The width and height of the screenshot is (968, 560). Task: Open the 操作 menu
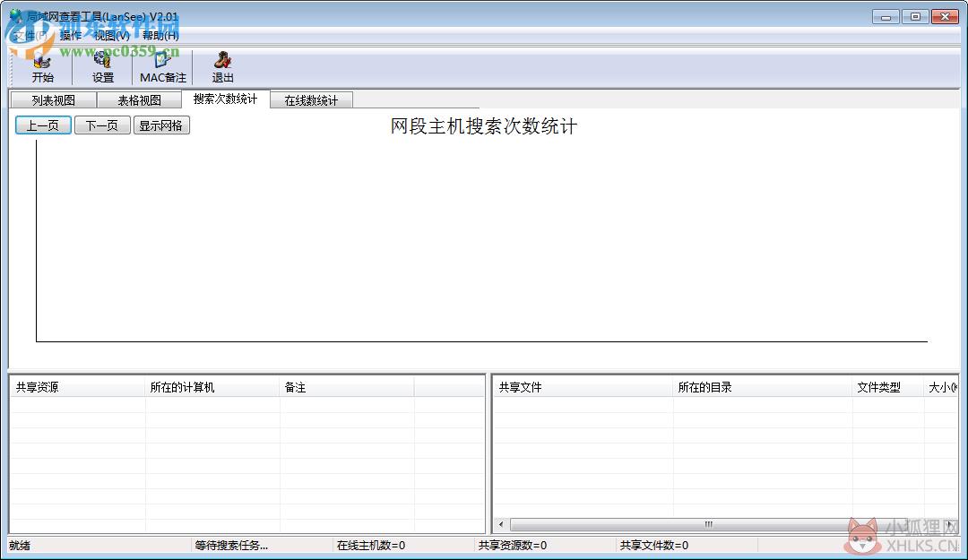click(x=71, y=36)
